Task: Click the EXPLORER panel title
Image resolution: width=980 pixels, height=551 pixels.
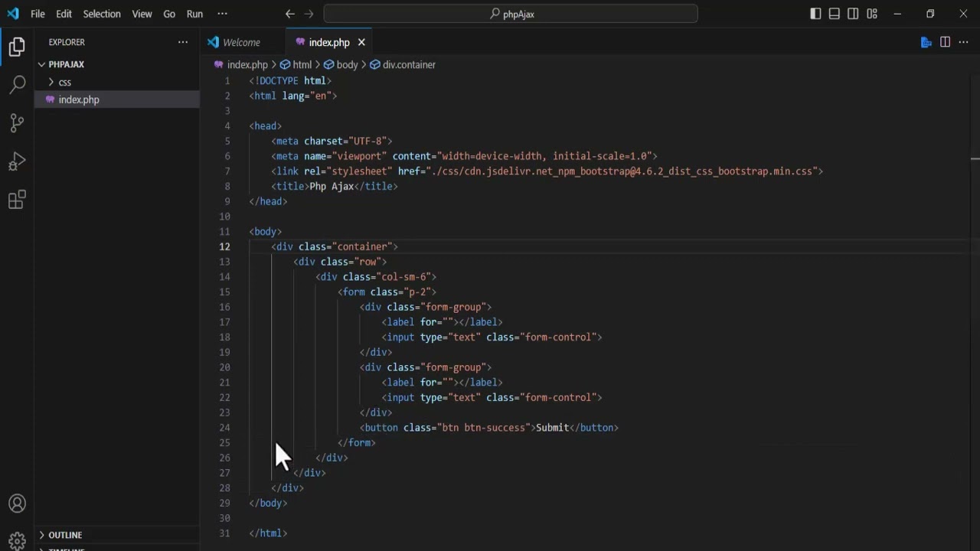Action: tap(67, 42)
